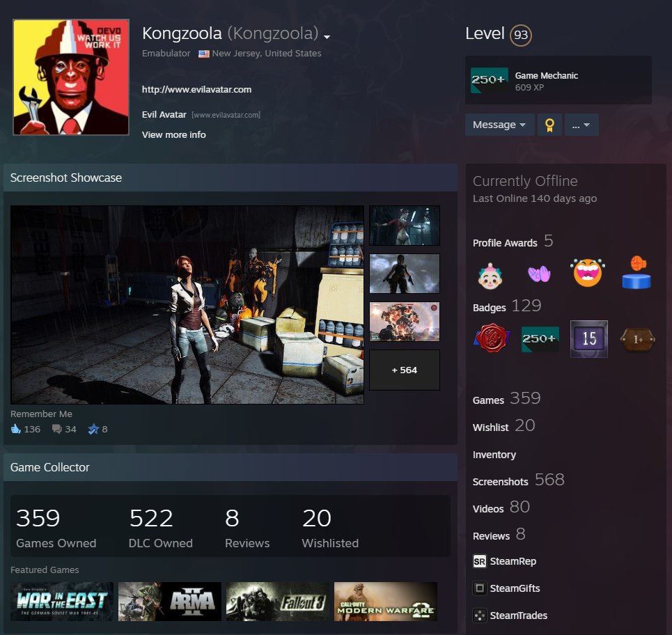Open the first small screenshot thumbnail
The width and height of the screenshot is (672, 635).
coord(405,226)
